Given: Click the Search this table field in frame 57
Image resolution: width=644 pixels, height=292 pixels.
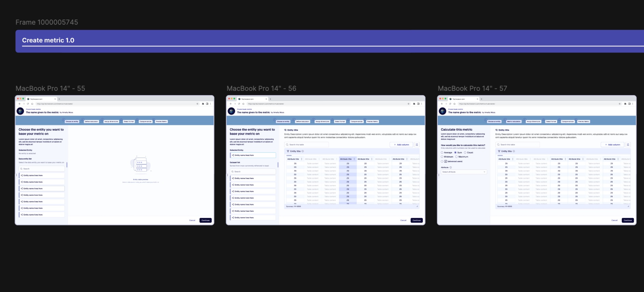Looking at the screenshot, I should pyautogui.click(x=518, y=145).
